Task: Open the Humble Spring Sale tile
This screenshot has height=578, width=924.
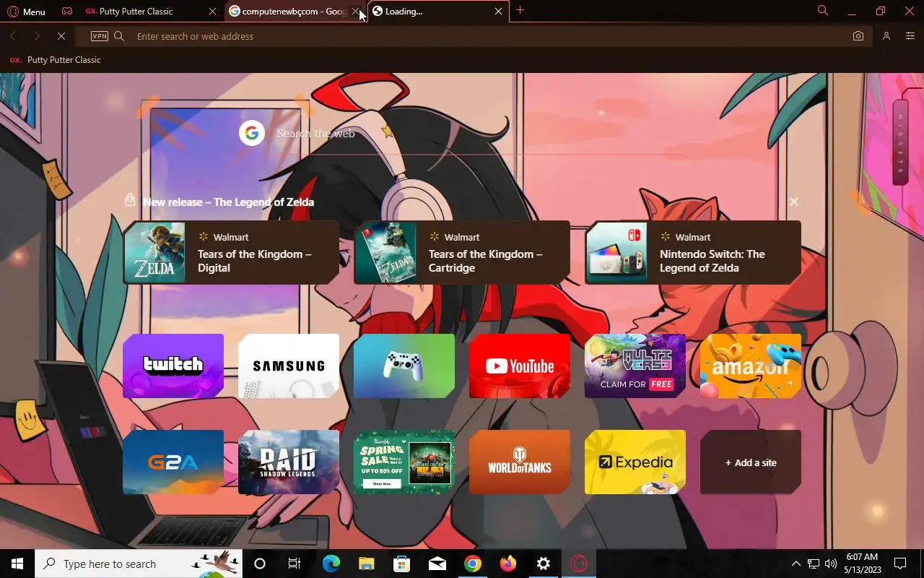Action: point(404,462)
